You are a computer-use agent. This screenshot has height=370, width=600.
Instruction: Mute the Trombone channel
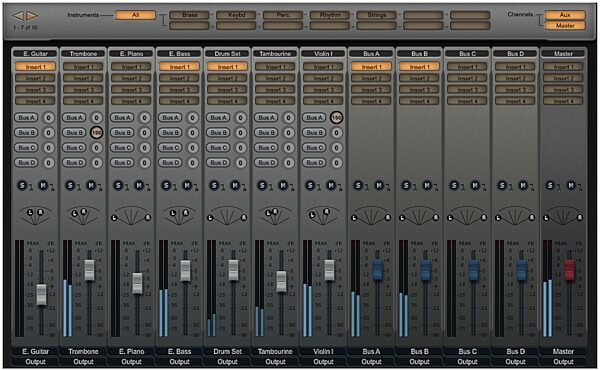91,186
